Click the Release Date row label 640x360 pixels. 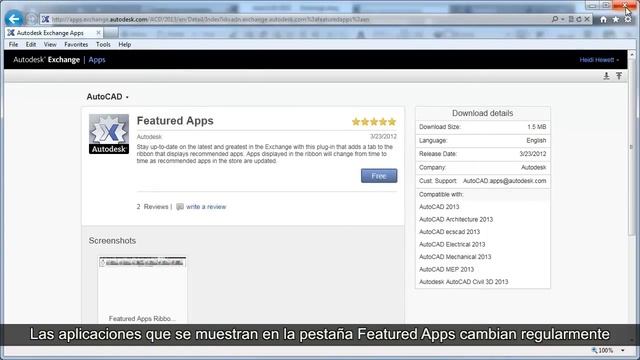click(x=438, y=154)
